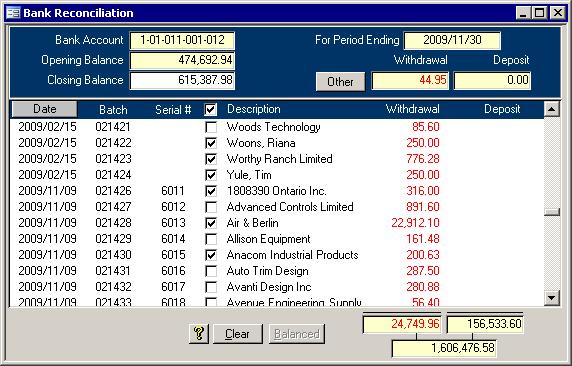Viewport: 572px width, 366px height.
Task: Click the For Period Ending date field
Action: point(452,40)
